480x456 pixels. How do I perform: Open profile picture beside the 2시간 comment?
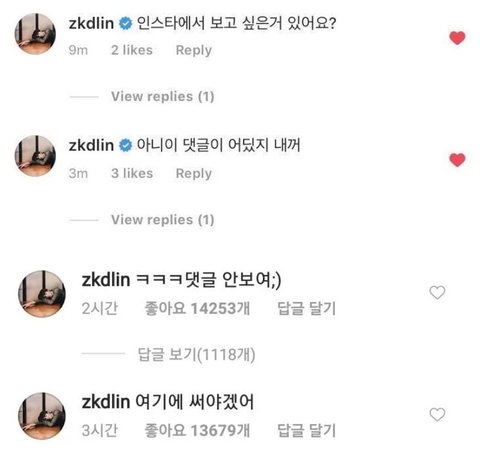42,294
